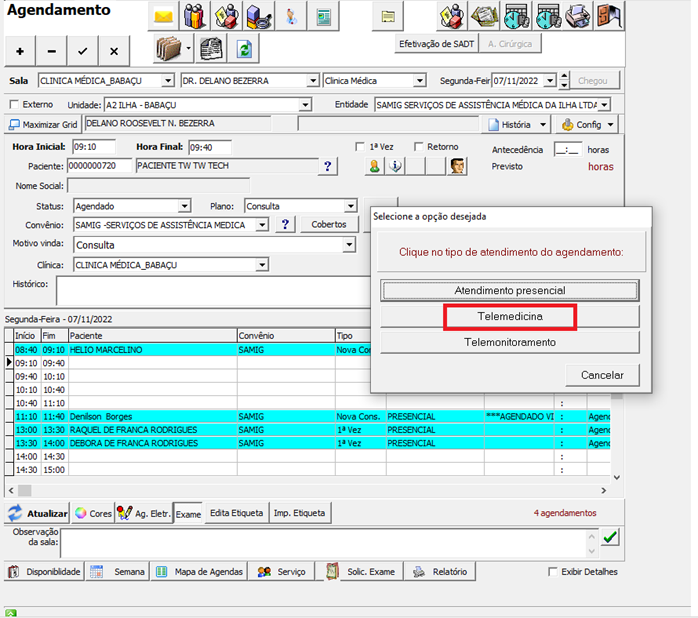Open the Status Agendado dropdown

184,206
